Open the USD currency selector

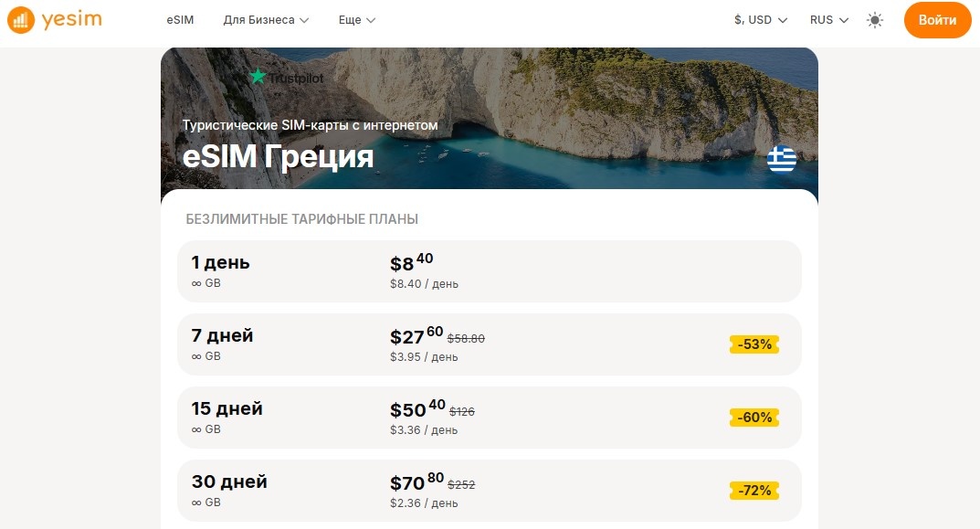[761, 19]
